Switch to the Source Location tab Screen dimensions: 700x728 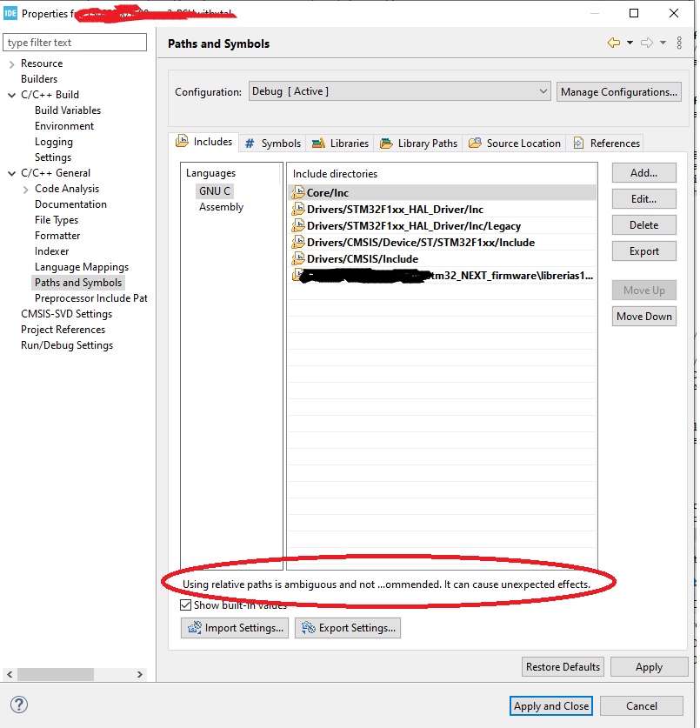(x=515, y=144)
